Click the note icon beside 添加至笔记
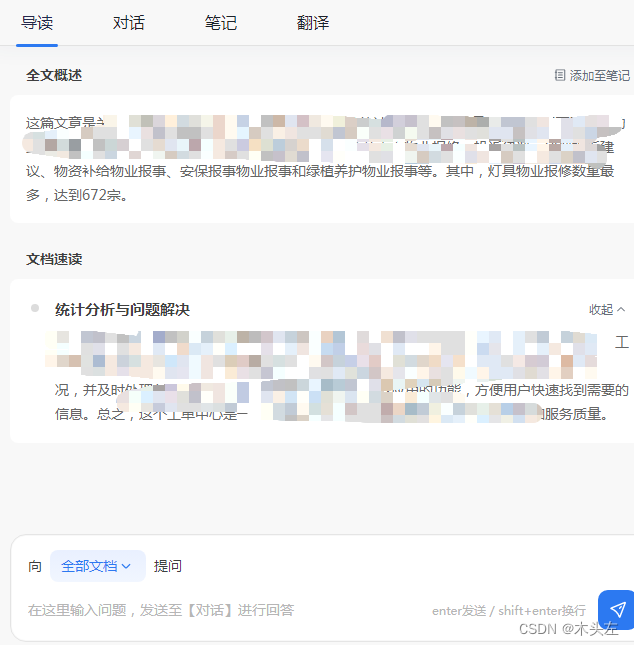The image size is (634, 645). pyautogui.click(x=560, y=75)
